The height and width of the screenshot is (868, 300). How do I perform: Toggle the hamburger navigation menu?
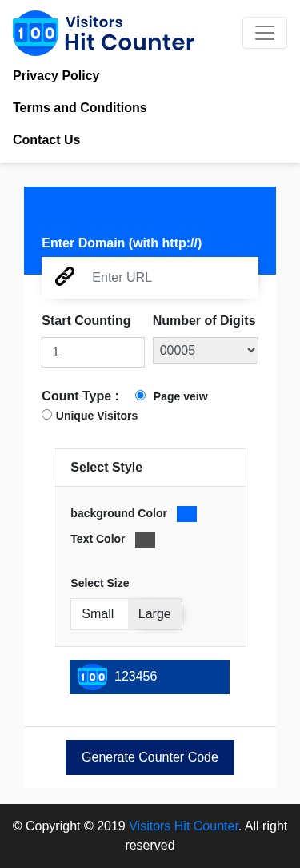[x=265, y=33]
